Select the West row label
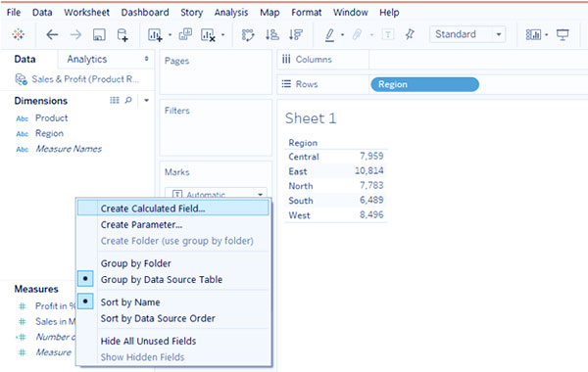588x372 pixels. (x=299, y=215)
